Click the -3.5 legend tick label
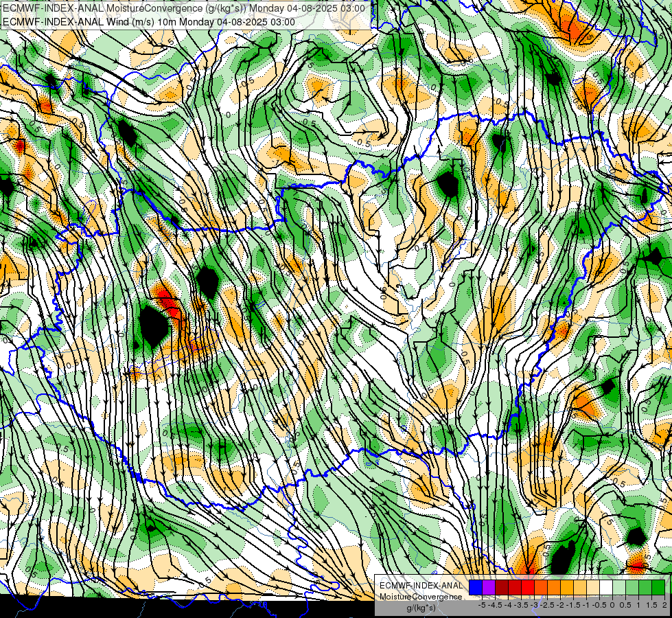 point(521,605)
